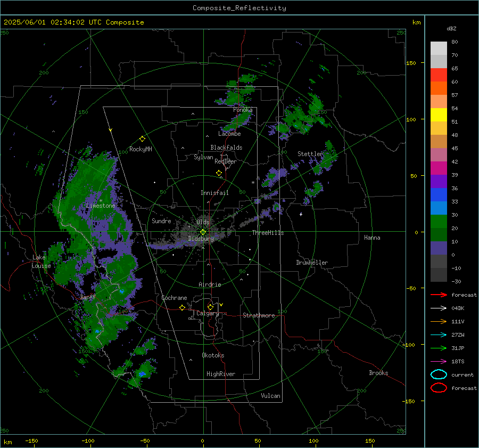Screen dimensions: 479x448
Task: Click the green 30 dBZ color swatch
Action: (439, 221)
